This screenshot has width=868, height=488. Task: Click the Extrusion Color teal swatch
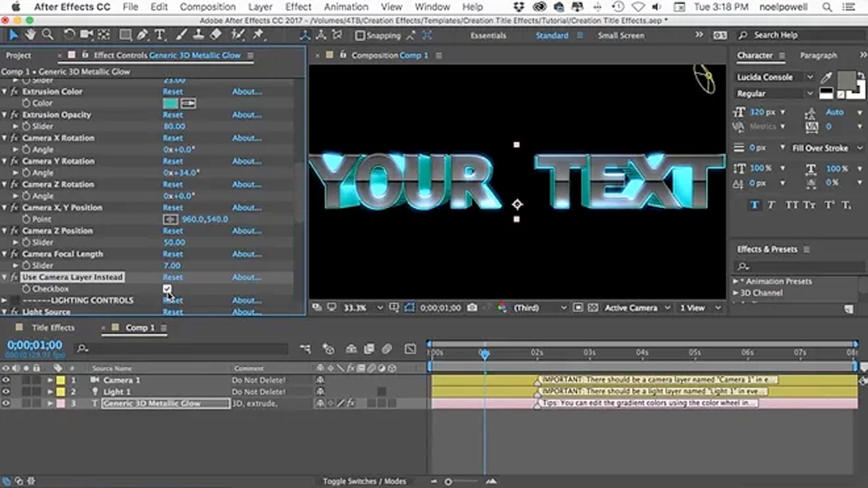click(170, 103)
